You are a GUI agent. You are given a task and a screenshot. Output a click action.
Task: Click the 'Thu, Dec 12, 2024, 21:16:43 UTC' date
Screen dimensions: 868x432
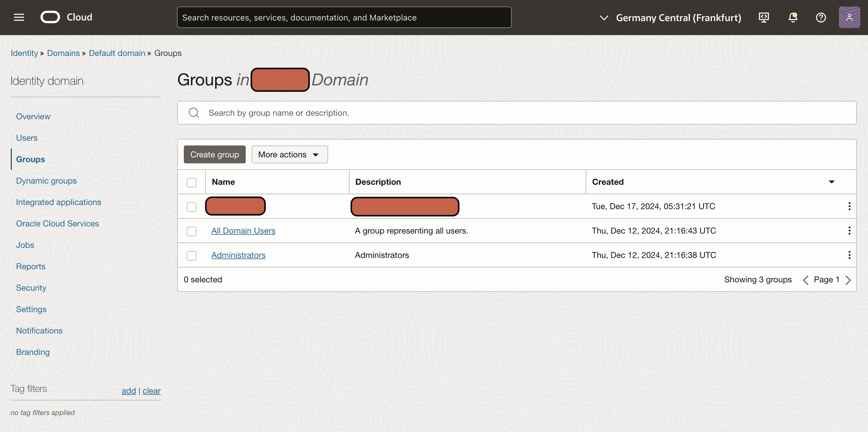click(654, 231)
